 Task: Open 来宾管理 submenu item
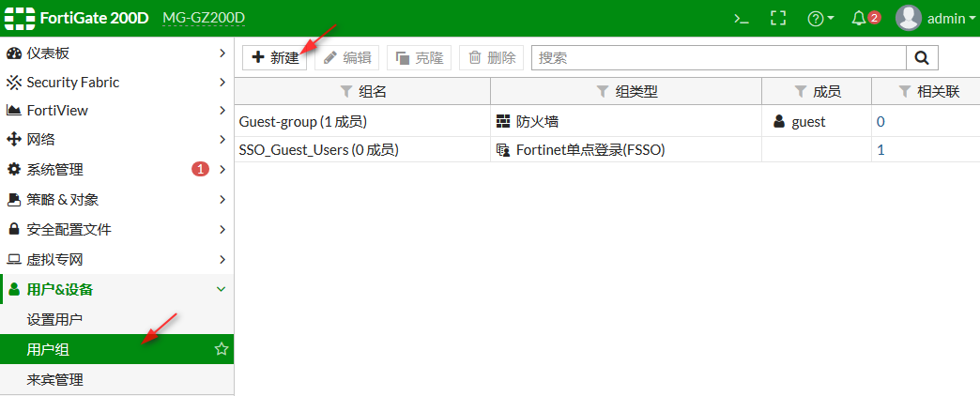(117, 379)
